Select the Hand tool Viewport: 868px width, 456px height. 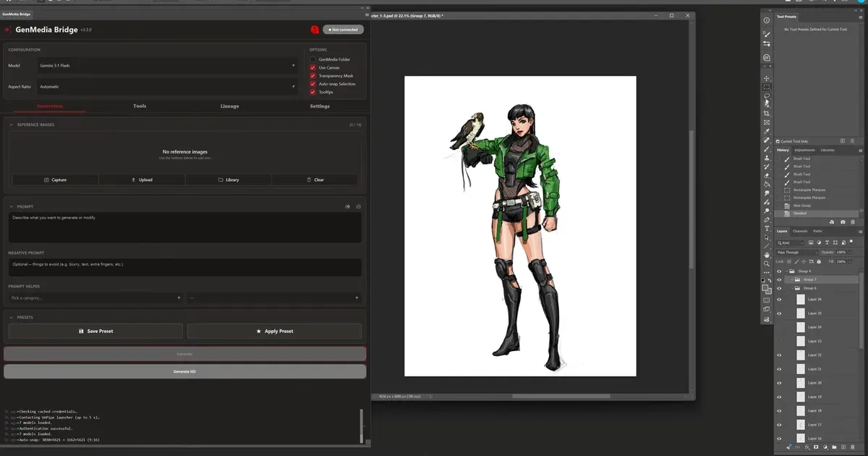(x=767, y=255)
